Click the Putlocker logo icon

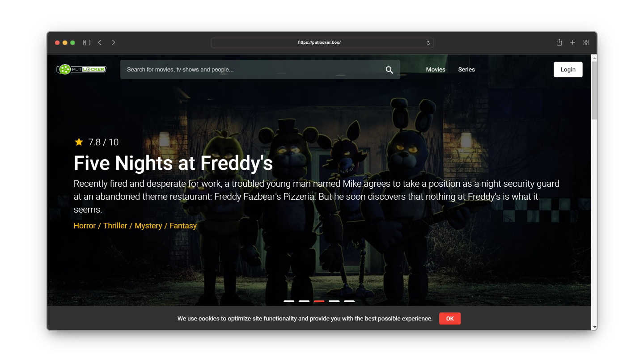click(x=81, y=69)
